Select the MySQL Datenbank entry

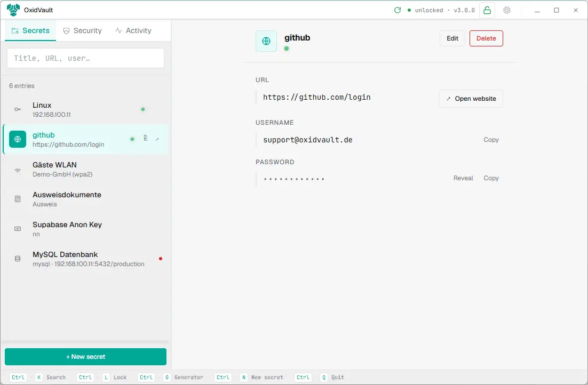(x=85, y=259)
